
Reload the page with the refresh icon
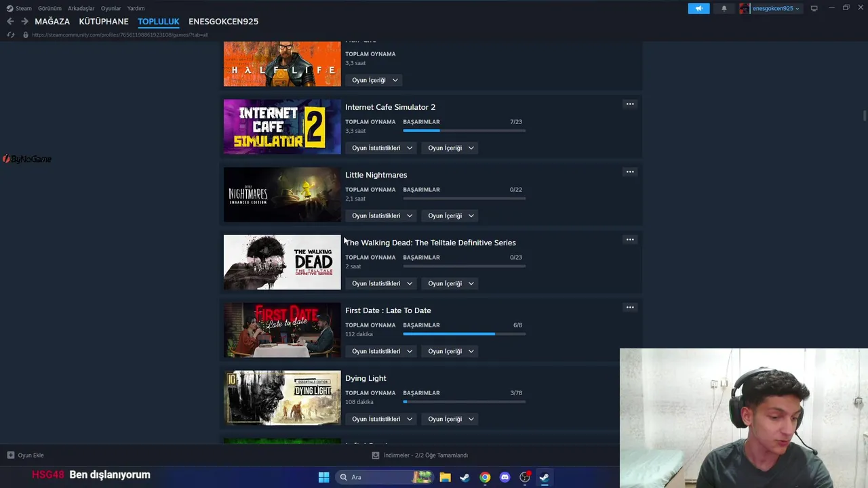pos(10,35)
